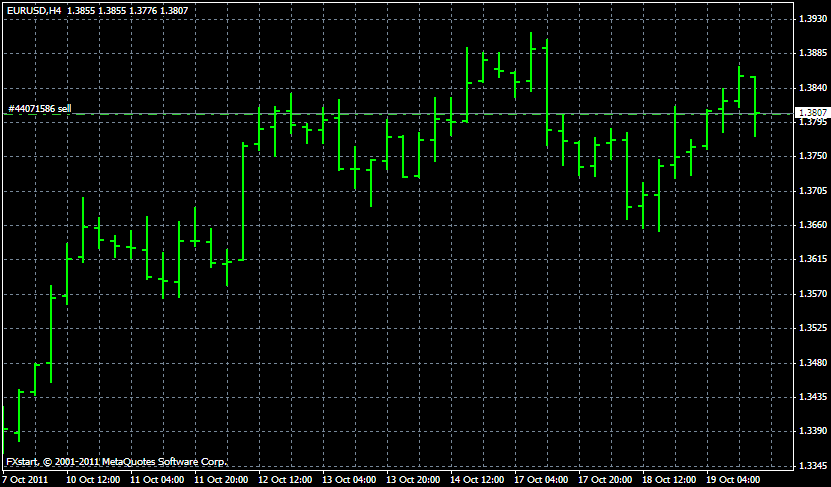This screenshot has width=831, height=487.
Task: Click the 19 Oct 04:00 time label
Action: (x=733, y=480)
